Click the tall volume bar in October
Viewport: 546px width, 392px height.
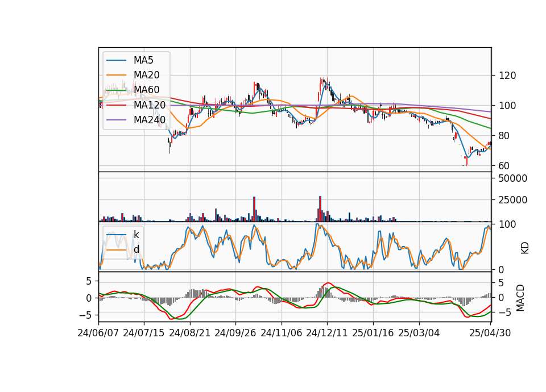(x=254, y=209)
